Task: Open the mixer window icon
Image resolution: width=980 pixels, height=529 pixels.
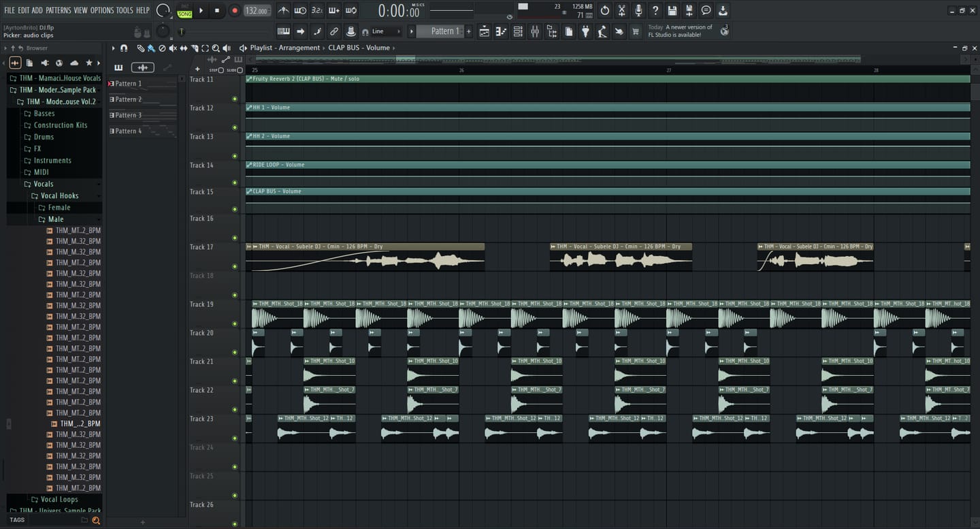Action: coord(535,31)
